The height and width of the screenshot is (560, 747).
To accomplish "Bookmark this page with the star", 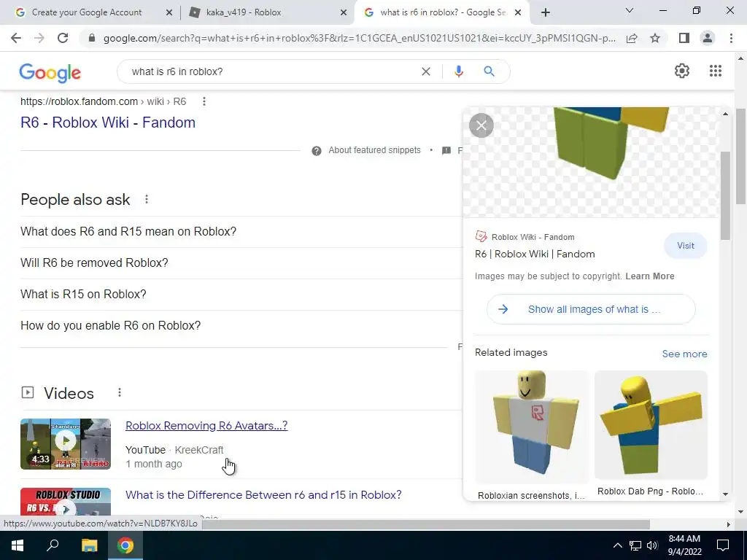I will click(x=655, y=38).
